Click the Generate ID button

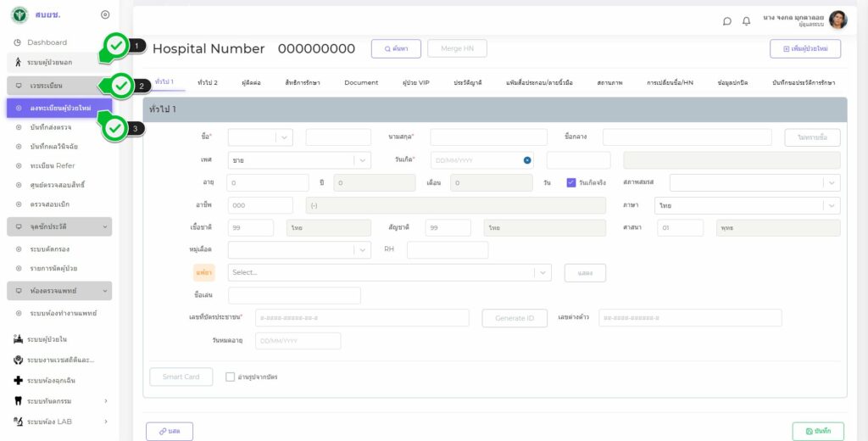(515, 318)
